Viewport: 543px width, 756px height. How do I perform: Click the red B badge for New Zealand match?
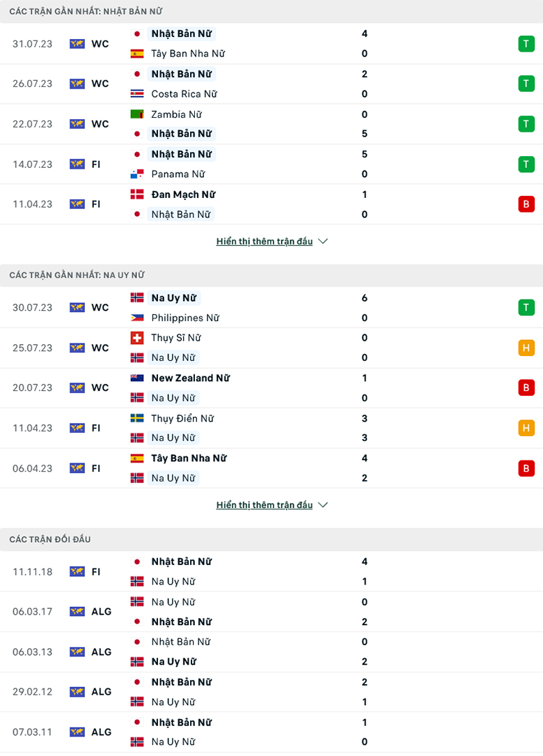pyautogui.click(x=526, y=387)
